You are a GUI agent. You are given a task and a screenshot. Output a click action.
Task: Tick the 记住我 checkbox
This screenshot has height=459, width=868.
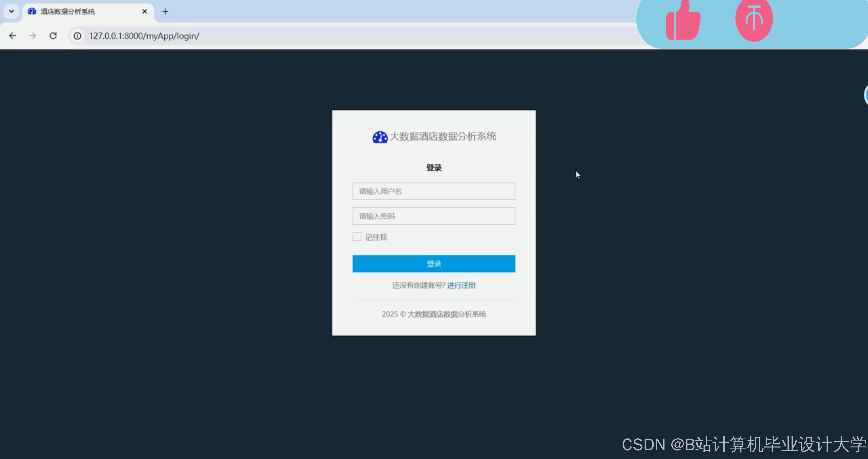click(357, 237)
